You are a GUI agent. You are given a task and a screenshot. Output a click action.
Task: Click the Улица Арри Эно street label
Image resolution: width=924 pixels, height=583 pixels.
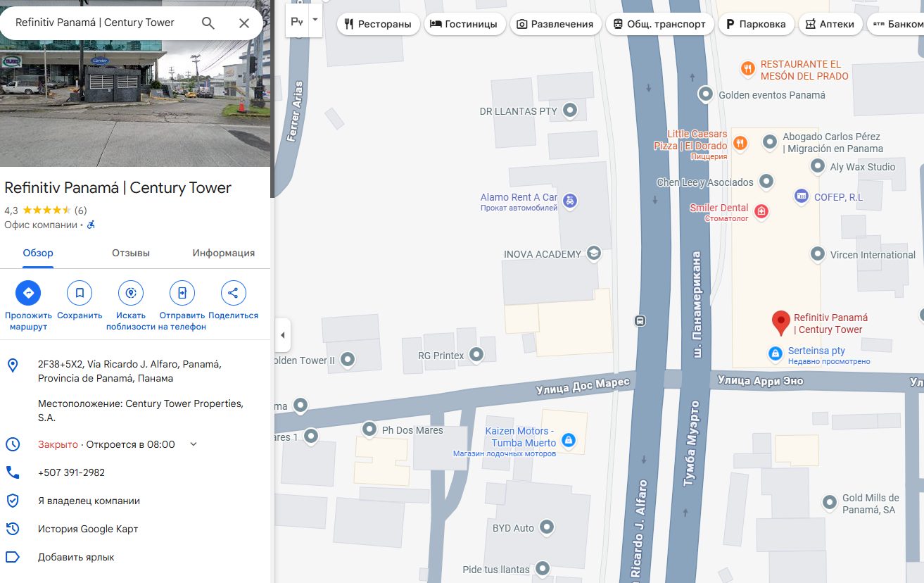tap(760, 381)
